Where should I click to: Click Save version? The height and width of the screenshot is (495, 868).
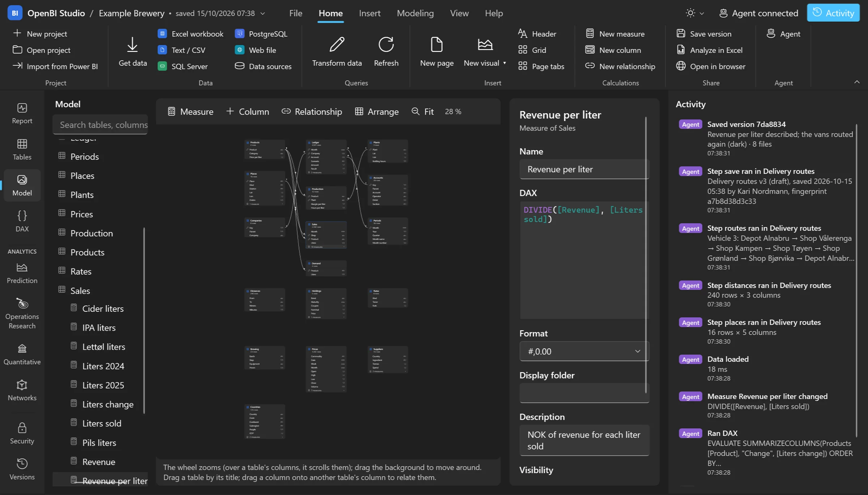[704, 34]
